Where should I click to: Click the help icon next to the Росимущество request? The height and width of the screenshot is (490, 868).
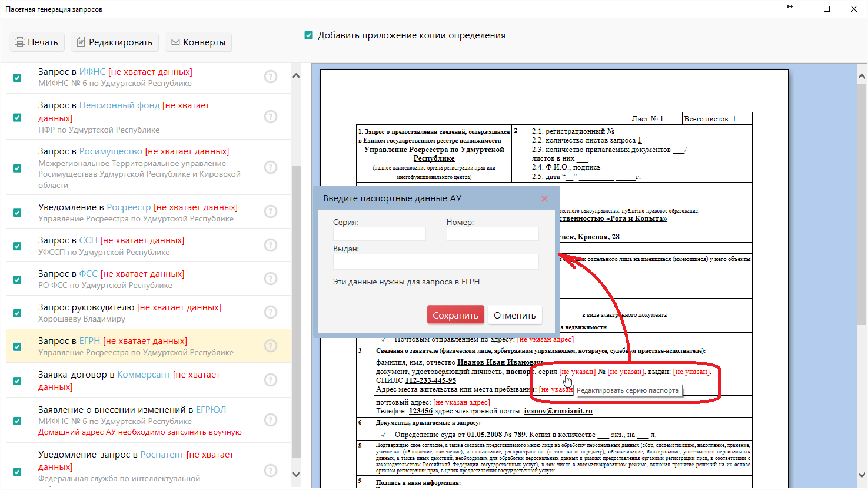pyautogui.click(x=270, y=167)
